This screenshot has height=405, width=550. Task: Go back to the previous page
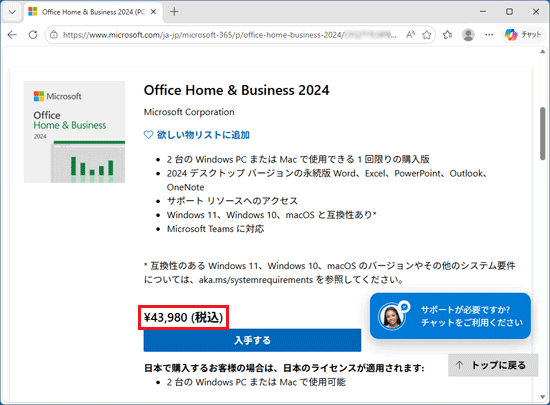pos(12,35)
